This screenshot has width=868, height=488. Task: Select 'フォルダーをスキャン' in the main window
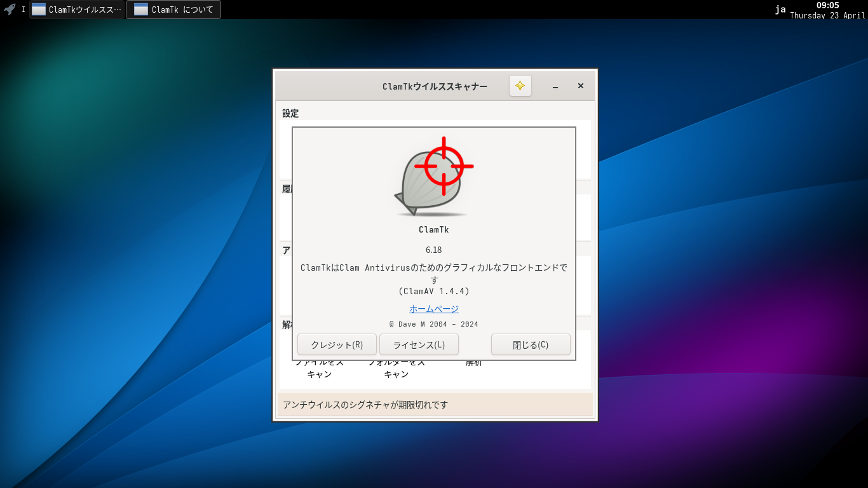coord(397,368)
